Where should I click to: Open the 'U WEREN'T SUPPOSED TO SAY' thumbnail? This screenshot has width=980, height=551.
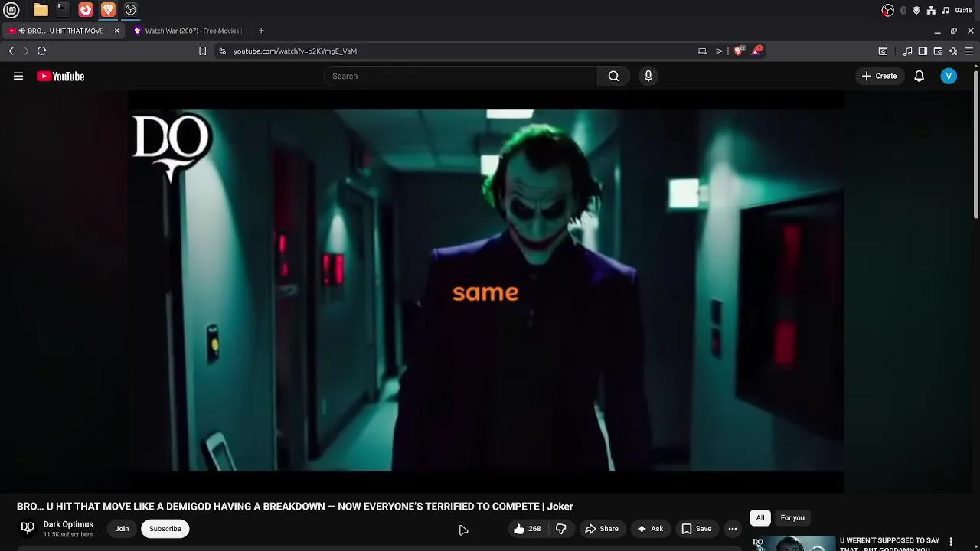(x=793, y=543)
